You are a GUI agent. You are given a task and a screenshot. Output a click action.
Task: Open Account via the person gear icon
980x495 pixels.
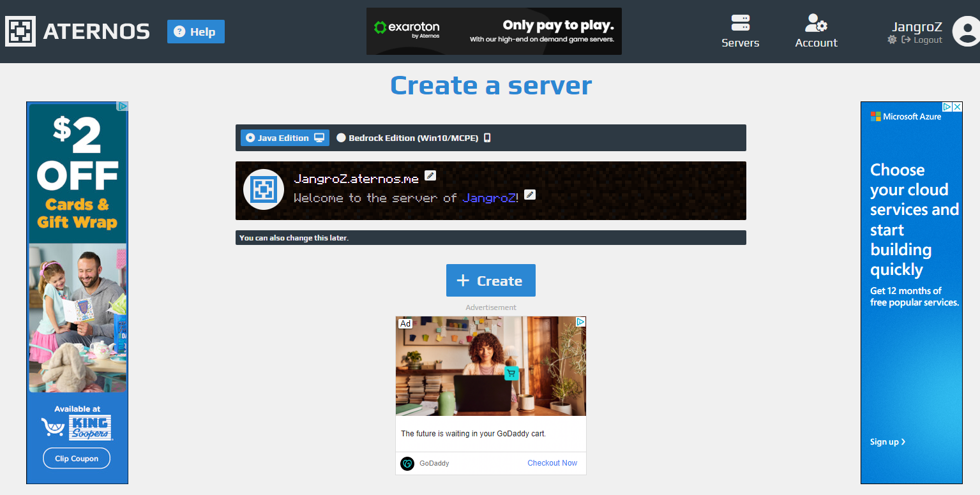click(815, 22)
